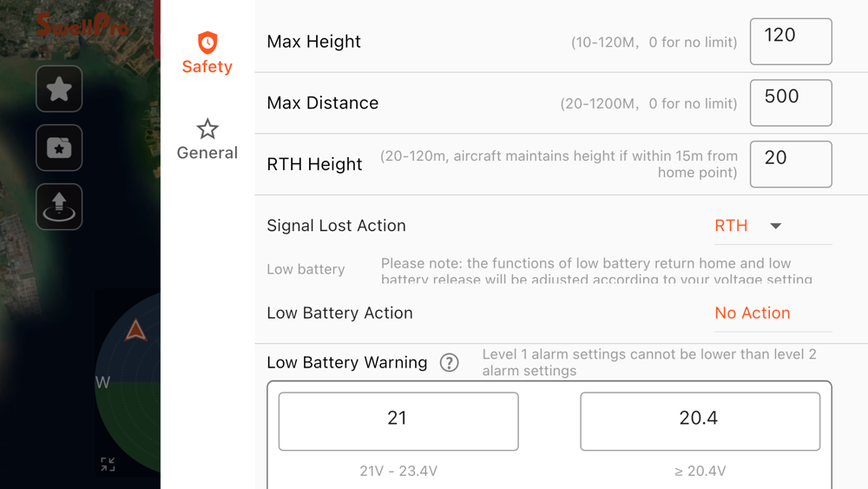
Task: Open the starred folder button
Action: click(59, 148)
